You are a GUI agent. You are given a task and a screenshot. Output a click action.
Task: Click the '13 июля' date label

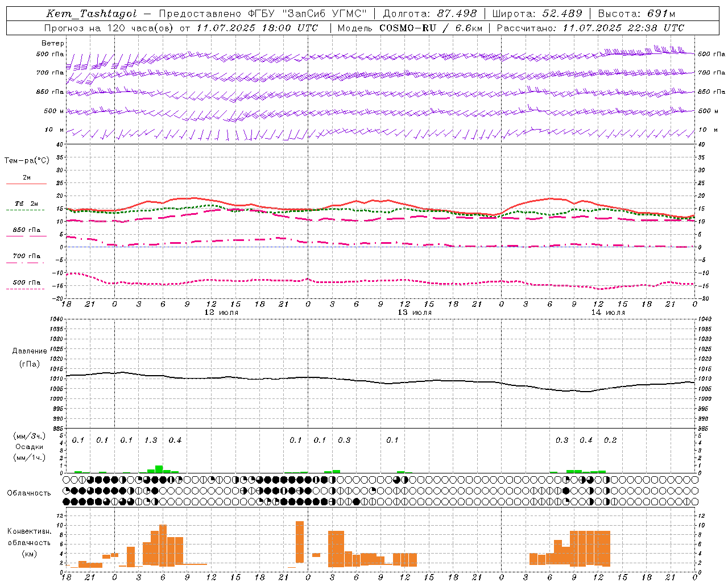click(415, 313)
